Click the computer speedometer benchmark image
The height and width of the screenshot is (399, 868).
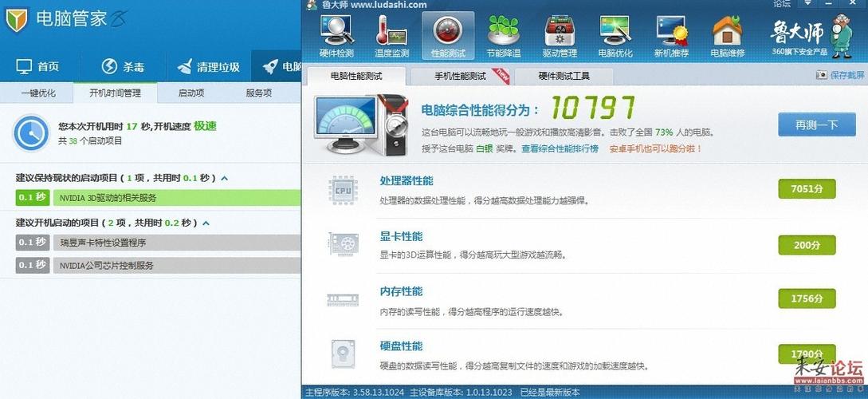359,125
